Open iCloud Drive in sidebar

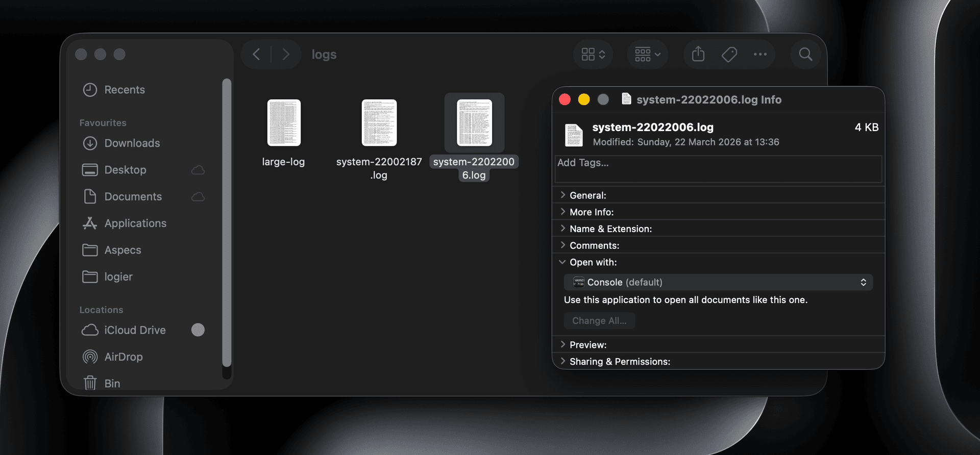tap(135, 330)
